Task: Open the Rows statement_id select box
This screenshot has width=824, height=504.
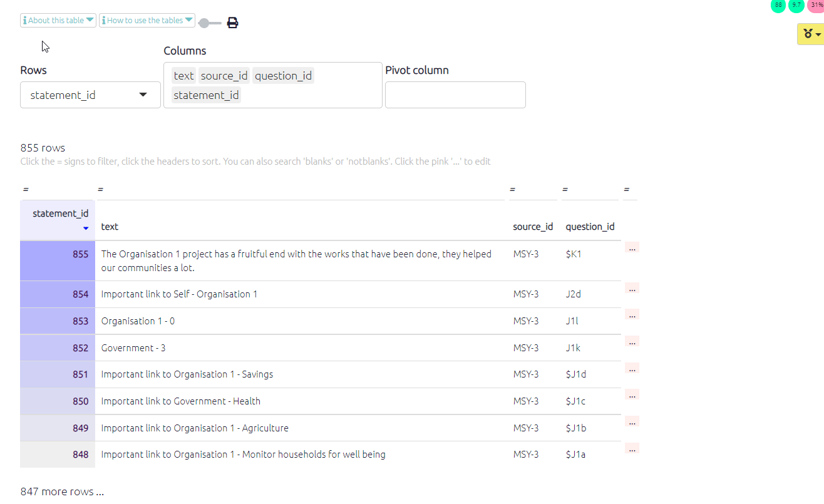Action: [x=90, y=95]
